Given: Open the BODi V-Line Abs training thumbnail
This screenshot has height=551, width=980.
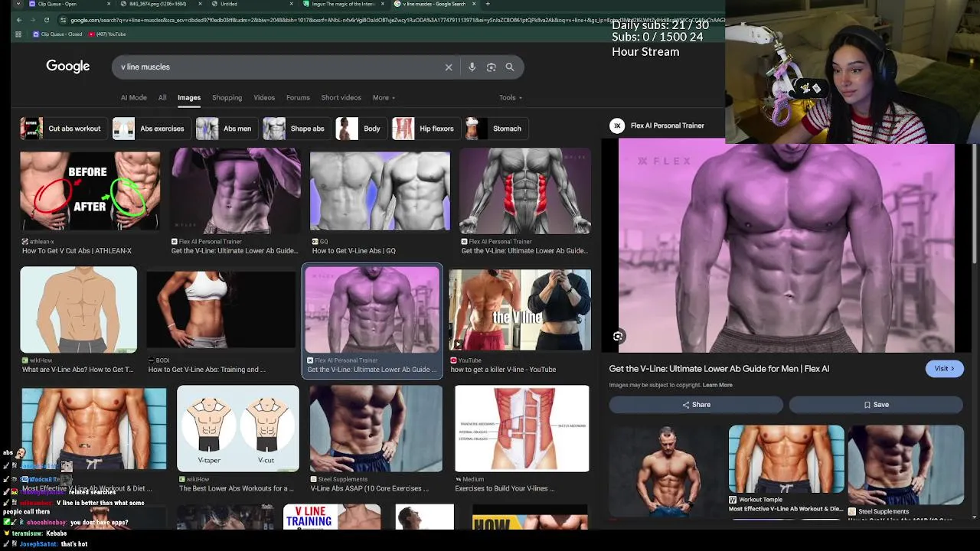Looking at the screenshot, I should (x=220, y=310).
